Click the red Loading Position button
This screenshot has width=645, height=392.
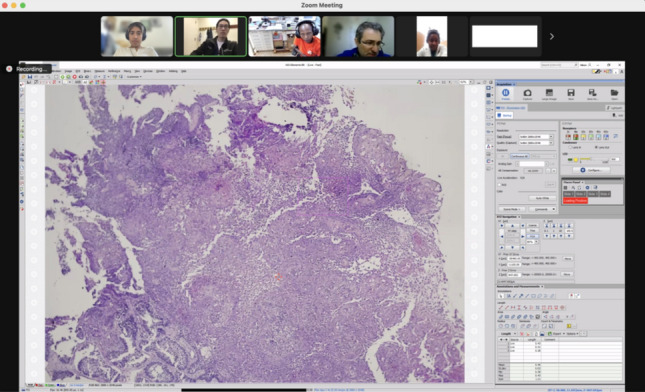coord(575,201)
